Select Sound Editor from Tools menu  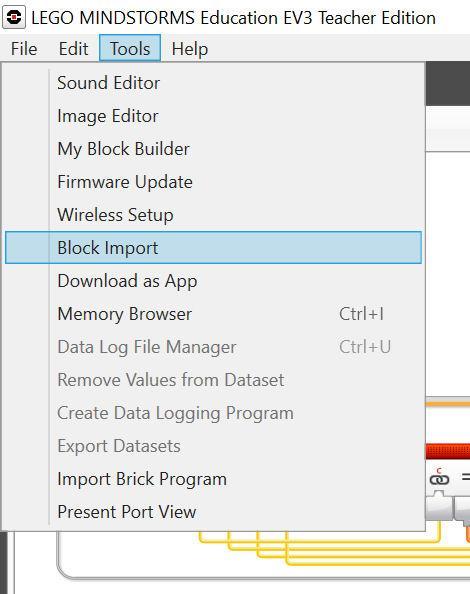coord(213,83)
